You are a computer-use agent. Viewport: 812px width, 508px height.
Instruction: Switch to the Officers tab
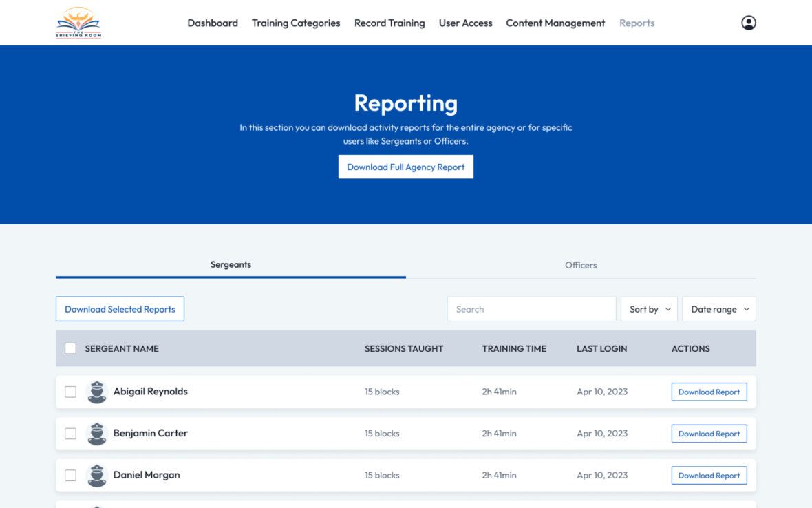pyautogui.click(x=580, y=265)
